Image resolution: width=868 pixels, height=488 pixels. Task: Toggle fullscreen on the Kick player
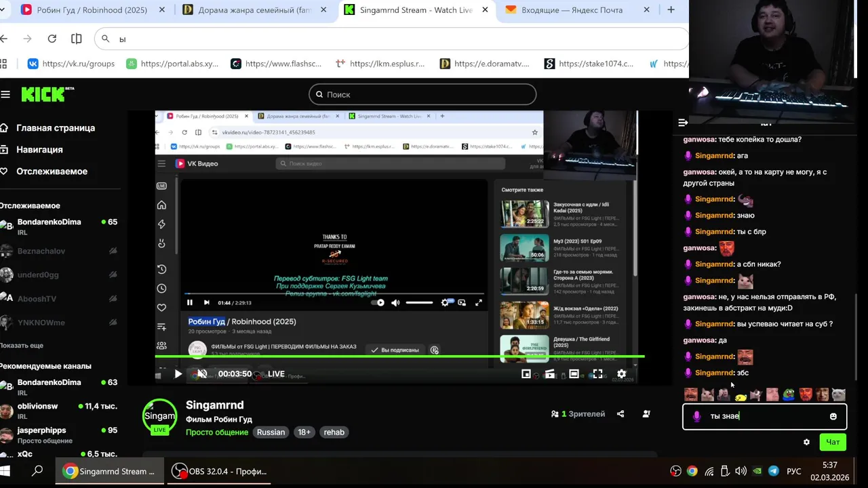[x=597, y=373]
